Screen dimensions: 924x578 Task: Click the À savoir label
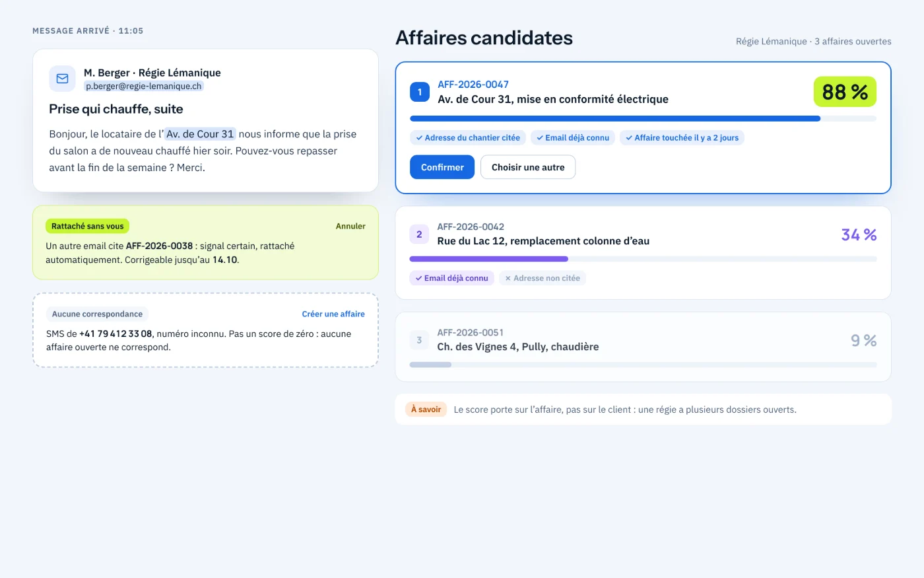pos(426,410)
